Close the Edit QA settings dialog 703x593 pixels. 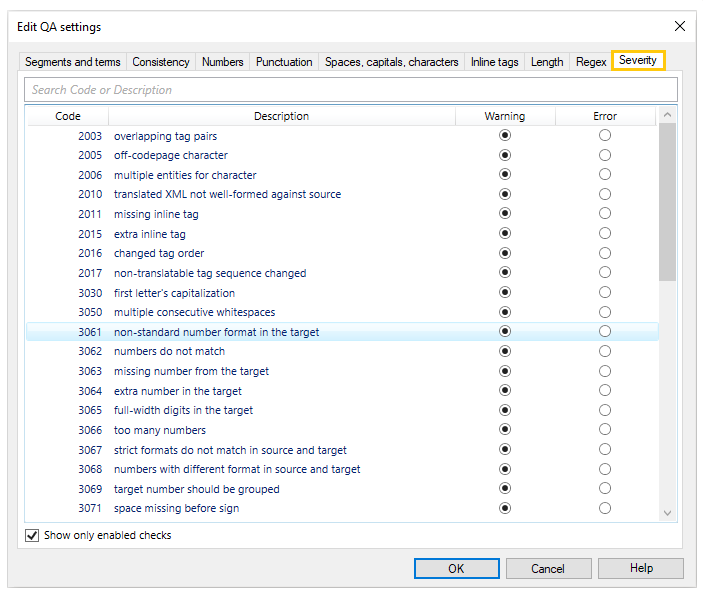point(680,27)
